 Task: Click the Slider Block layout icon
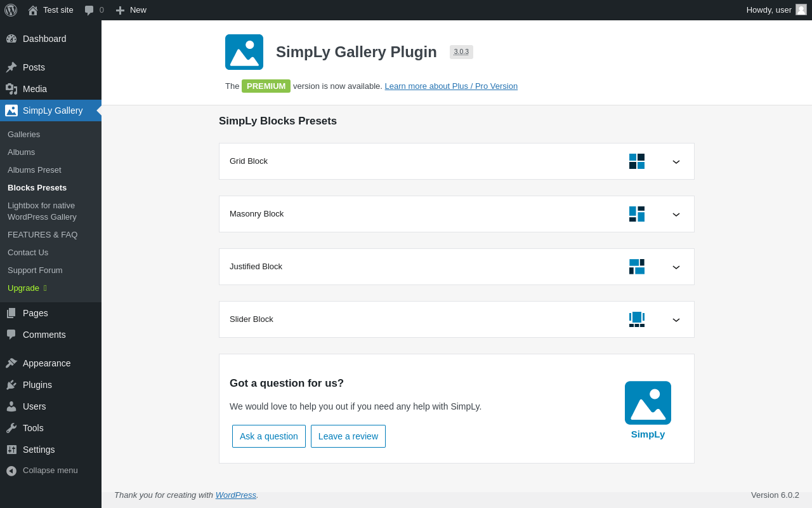tap(637, 319)
